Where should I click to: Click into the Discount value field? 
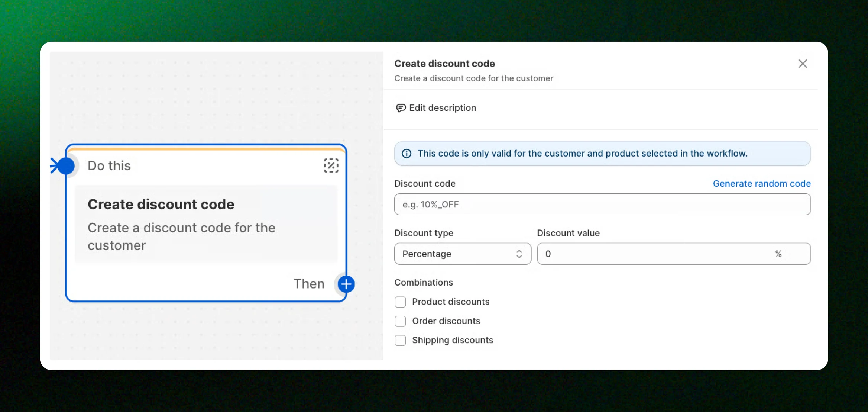(x=654, y=254)
